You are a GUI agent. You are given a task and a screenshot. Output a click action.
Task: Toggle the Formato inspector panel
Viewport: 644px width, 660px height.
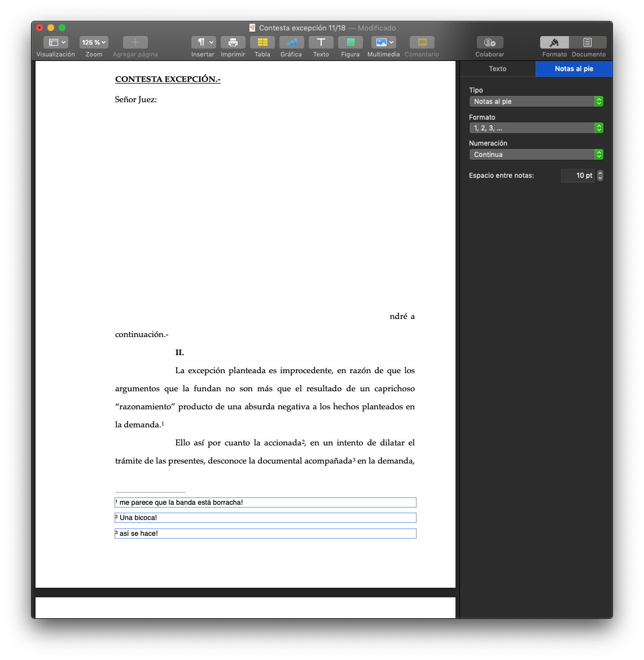(x=554, y=42)
